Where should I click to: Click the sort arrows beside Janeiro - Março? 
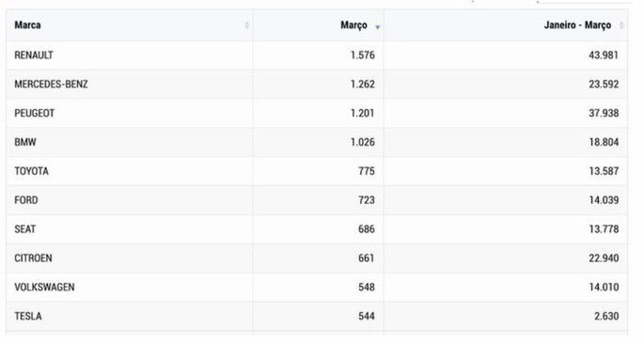tap(621, 25)
